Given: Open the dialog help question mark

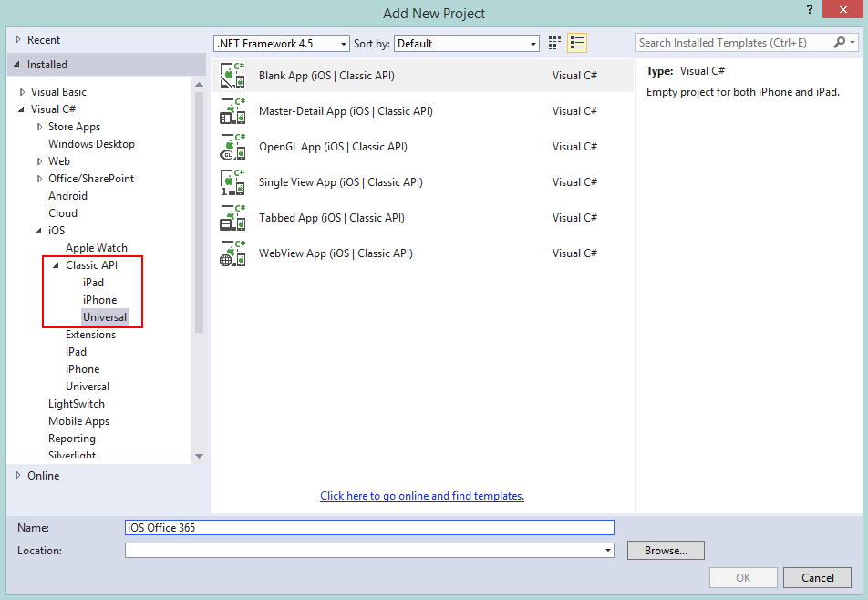Looking at the screenshot, I should (810, 9).
